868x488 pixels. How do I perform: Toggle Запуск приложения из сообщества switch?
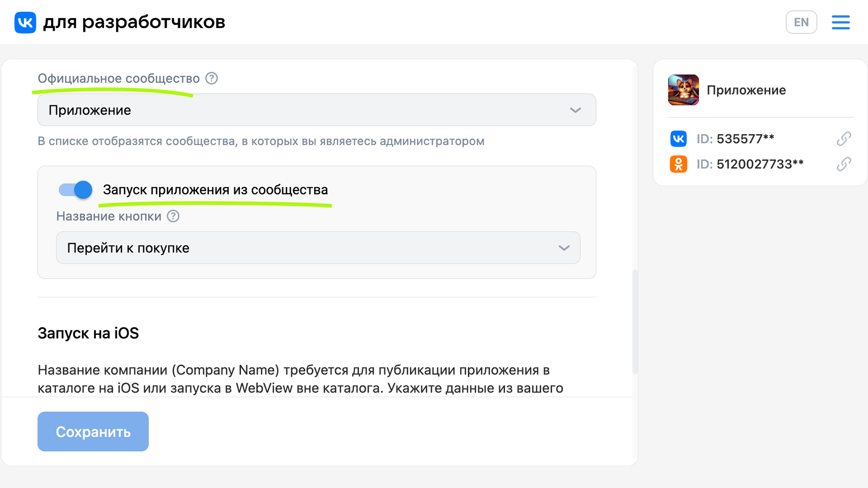75,190
